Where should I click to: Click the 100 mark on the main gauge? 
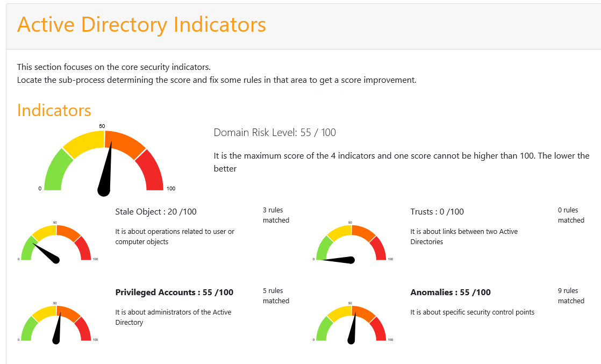pos(171,188)
